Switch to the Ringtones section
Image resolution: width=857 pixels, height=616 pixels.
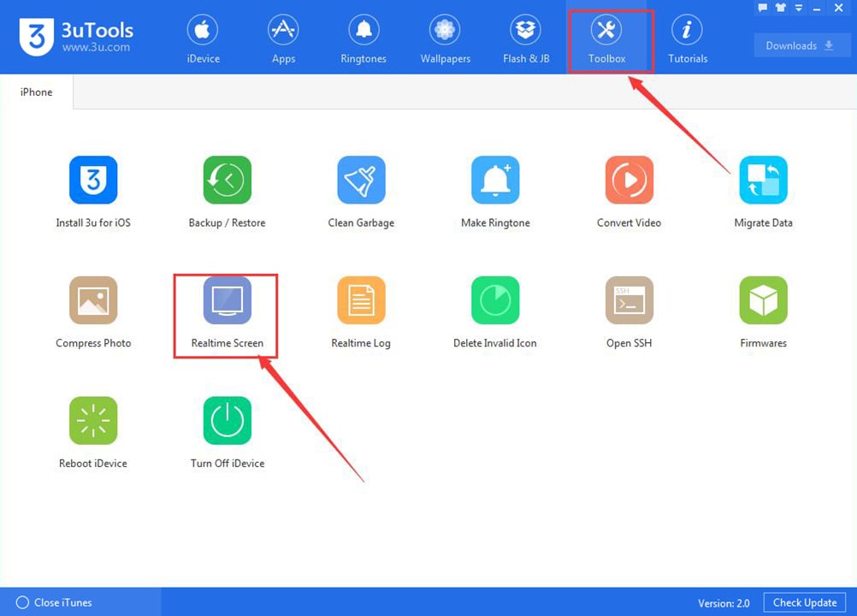click(363, 40)
